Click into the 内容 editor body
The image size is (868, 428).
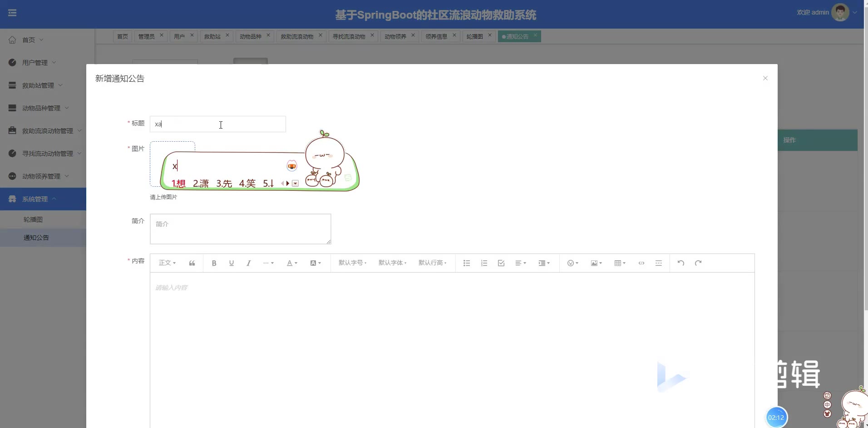coord(452,350)
